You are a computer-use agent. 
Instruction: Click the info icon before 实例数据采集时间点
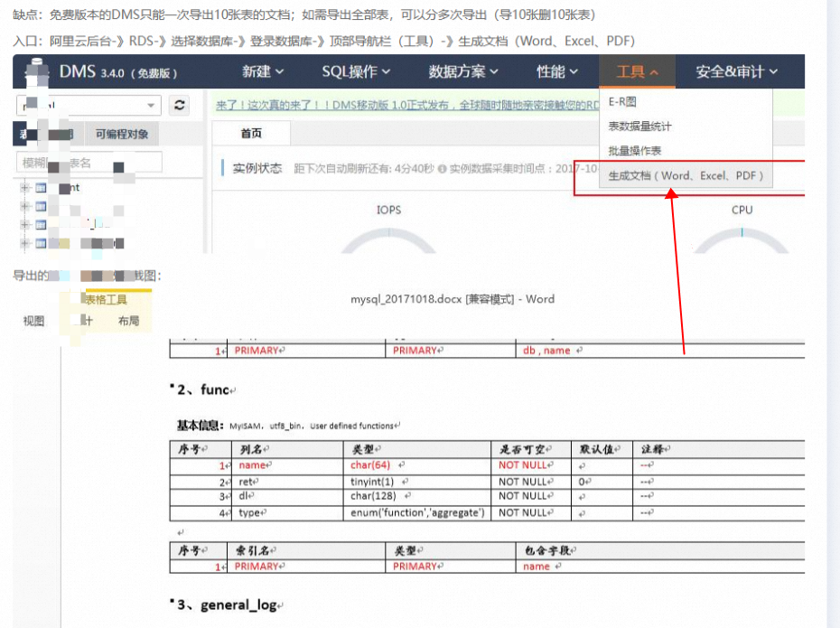(442, 169)
